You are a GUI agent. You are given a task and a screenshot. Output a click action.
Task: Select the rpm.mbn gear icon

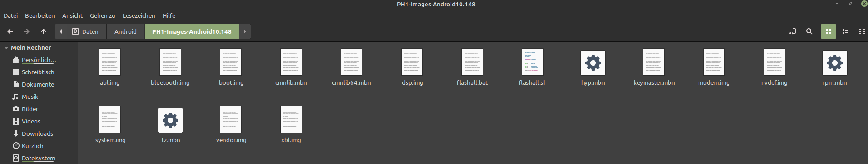835,63
